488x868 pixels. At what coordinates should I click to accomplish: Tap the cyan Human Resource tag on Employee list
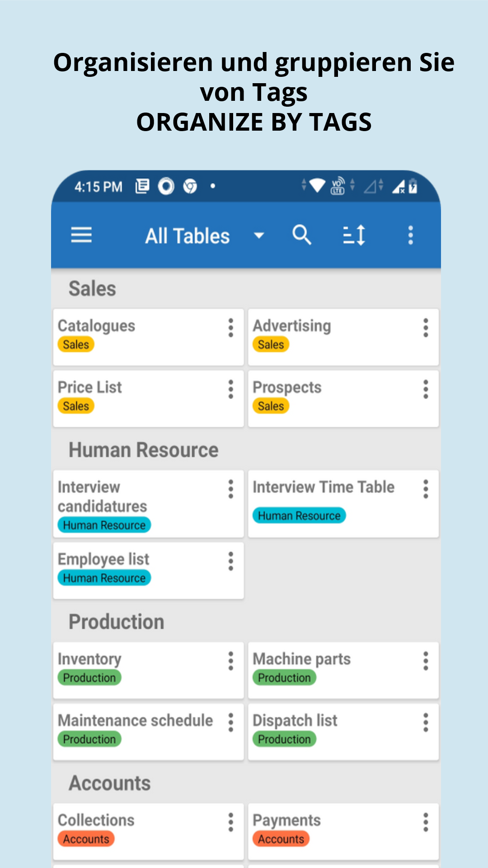104,578
